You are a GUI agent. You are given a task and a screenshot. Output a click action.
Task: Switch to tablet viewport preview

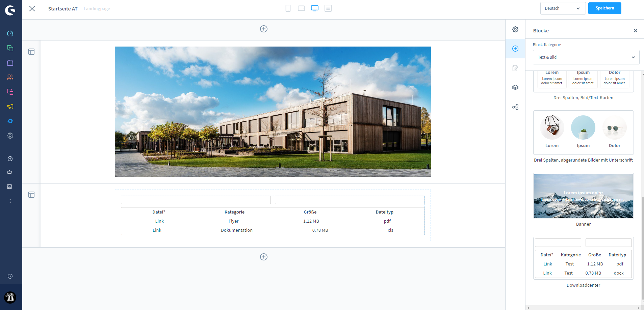[301, 8]
